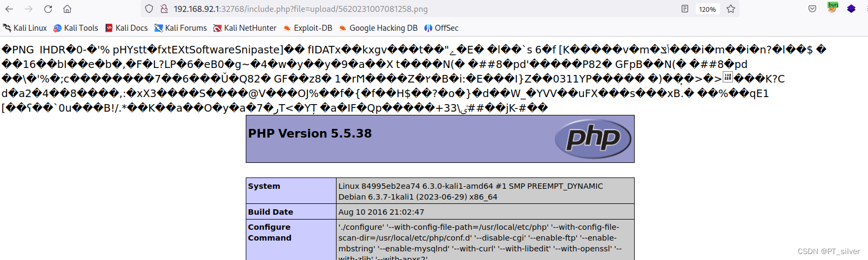Click the PHP logo image

(593, 139)
